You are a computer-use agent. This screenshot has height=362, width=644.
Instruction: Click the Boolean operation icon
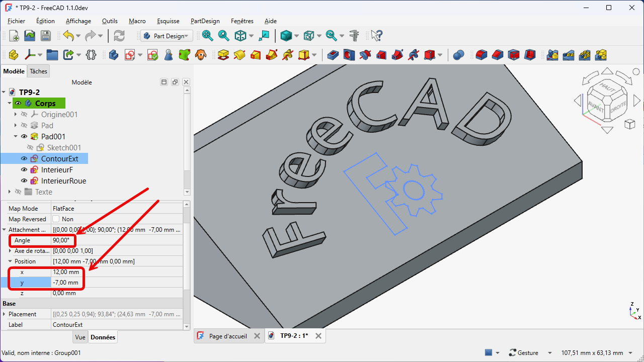(458, 55)
